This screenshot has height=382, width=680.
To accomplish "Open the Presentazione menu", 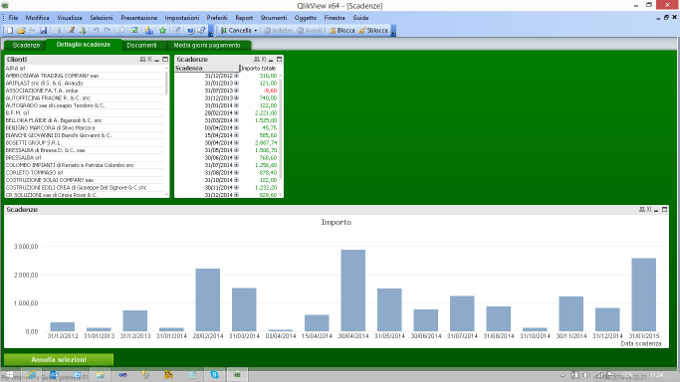I will [x=139, y=18].
